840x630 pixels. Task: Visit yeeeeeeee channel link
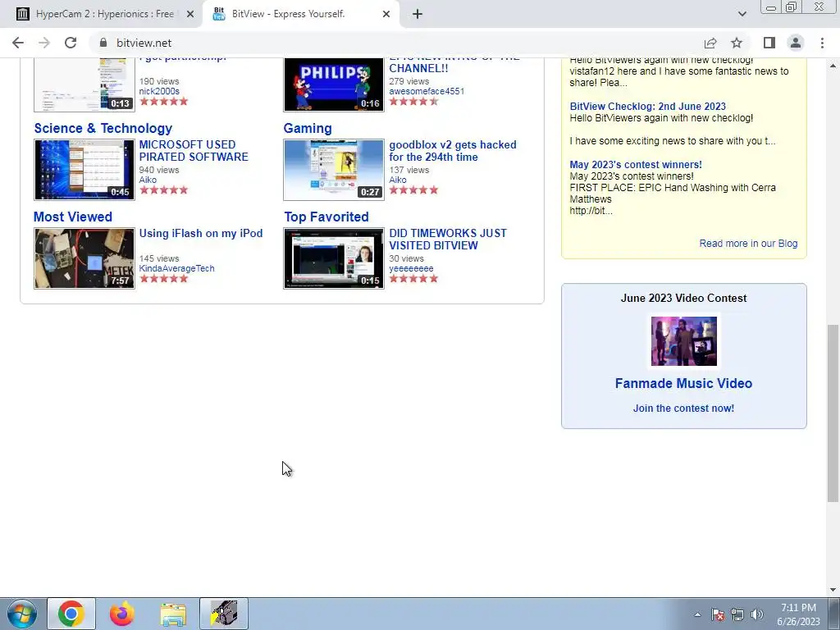pyautogui.click(x=411, y=268)
